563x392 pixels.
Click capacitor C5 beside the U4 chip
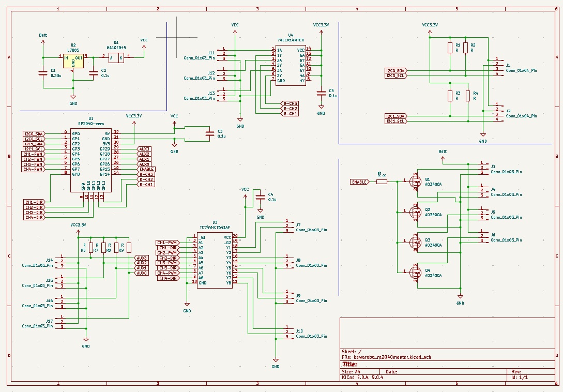click(321, 92)
